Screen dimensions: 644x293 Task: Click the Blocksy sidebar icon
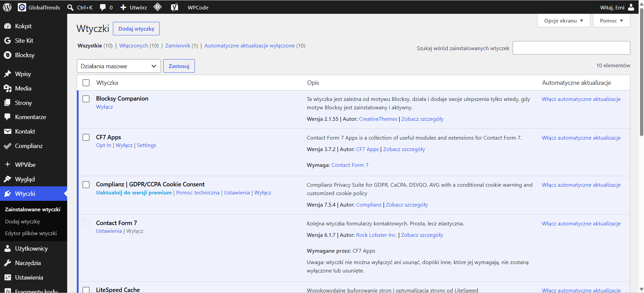coord(7,55)
